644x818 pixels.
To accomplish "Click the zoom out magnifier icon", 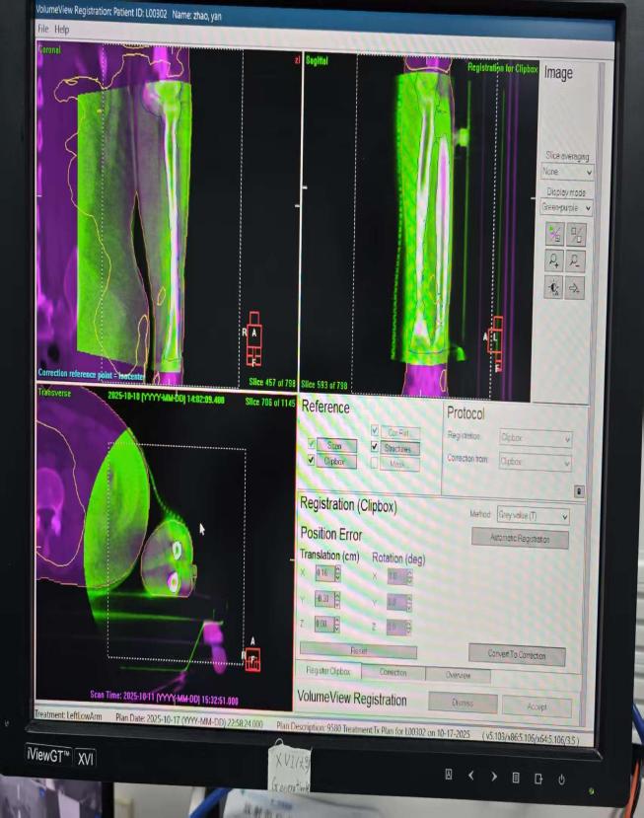I will pos(577,260).
